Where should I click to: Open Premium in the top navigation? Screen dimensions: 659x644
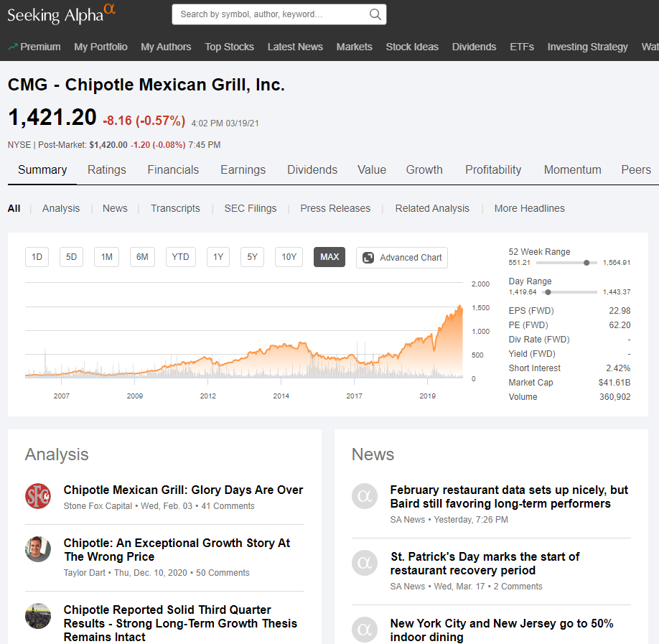(x=40, y=47)
